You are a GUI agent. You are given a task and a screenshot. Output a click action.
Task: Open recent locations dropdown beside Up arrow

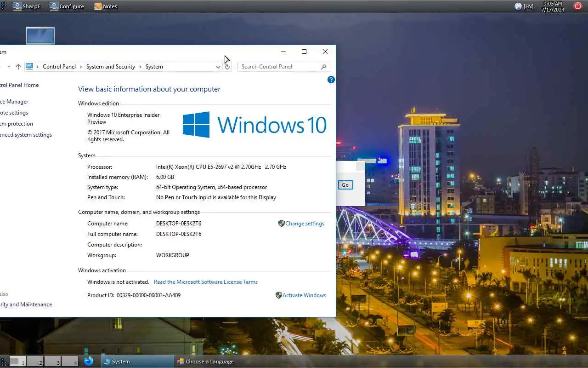(x=9, y=67)
